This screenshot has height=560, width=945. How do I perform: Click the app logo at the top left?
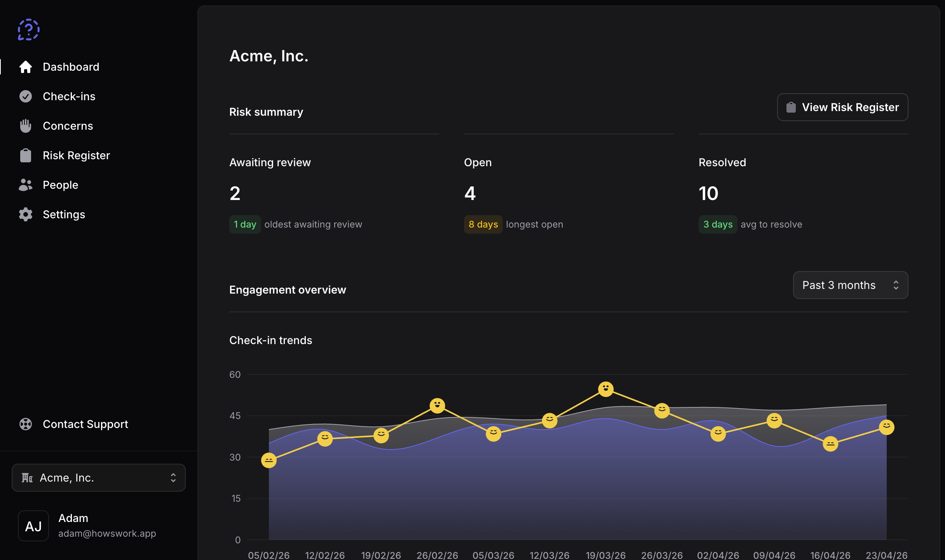[28, 29]
